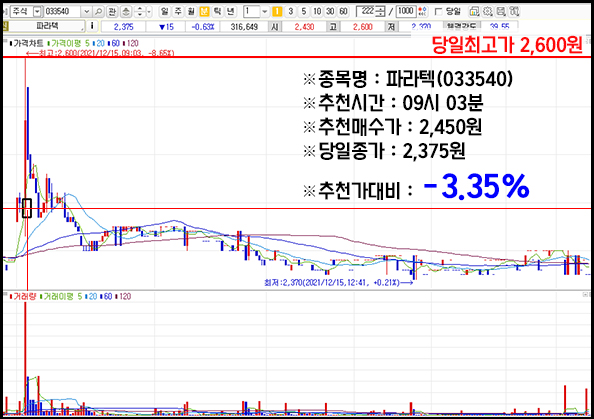Click the -0.63% change rate
The height and width of the screenshot is (419, 594).
coord(203,27)
